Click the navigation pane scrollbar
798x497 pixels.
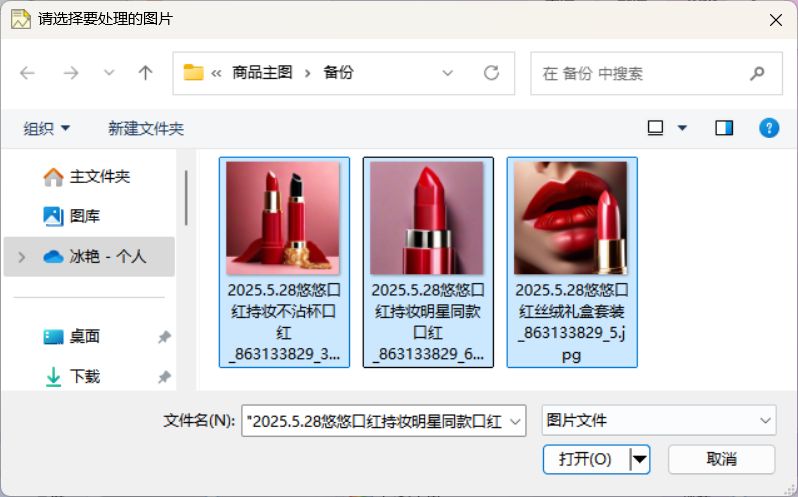tap(186, 198)
